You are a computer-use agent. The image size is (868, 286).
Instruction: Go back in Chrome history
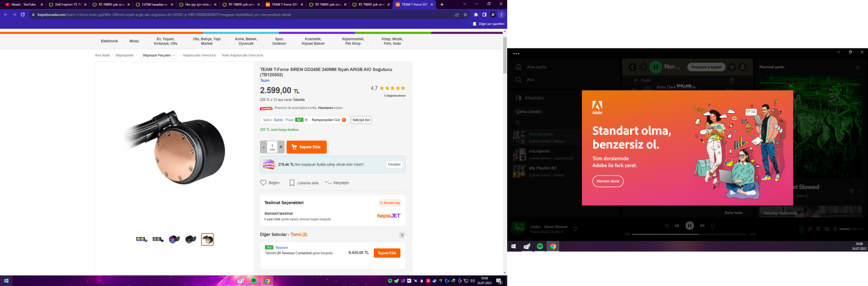click(x=6, y=14)
